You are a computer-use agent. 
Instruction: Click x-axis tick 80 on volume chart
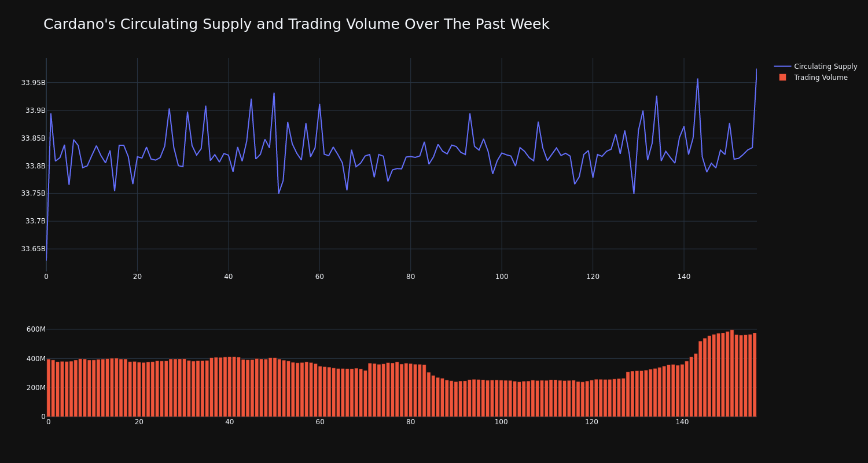411,422
